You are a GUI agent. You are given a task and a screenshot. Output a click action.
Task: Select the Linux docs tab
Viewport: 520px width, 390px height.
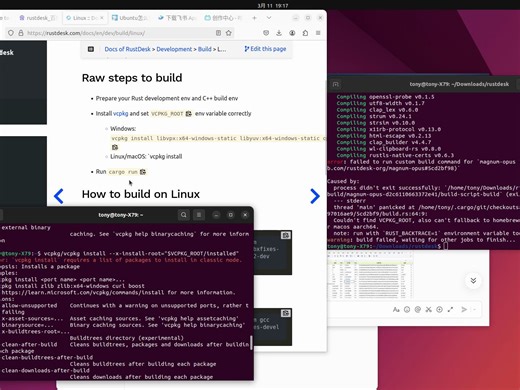click(85, 18)
